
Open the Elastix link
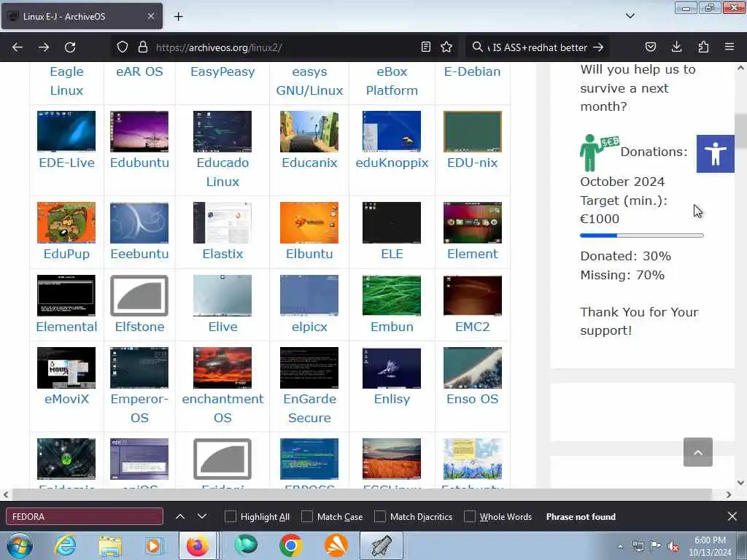pos(222,253)
